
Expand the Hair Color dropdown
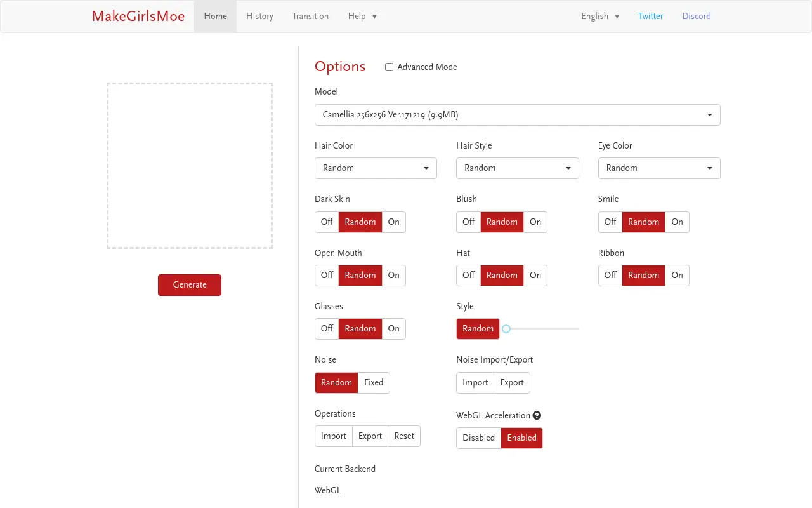pyautogui.click(x=376, y=168)
